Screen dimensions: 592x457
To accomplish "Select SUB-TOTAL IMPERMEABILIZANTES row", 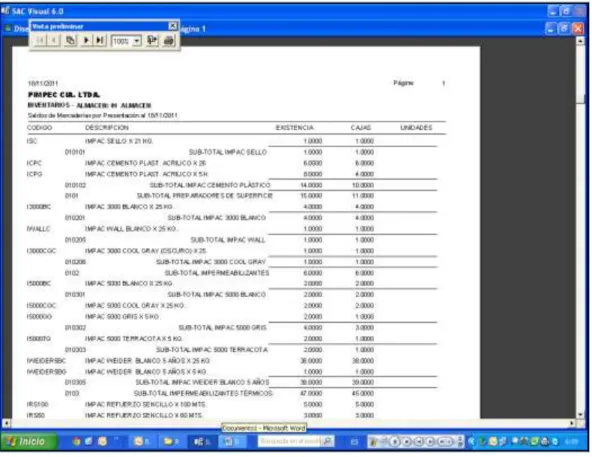I will (219, 273).
